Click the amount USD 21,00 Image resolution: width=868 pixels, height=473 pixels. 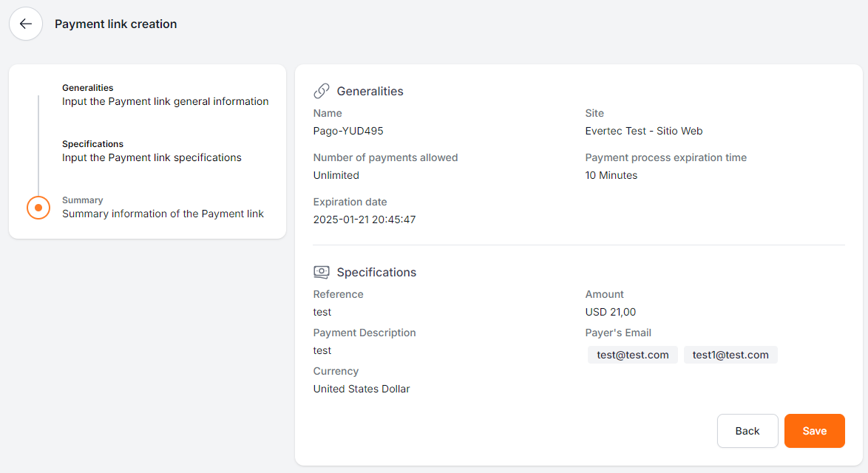611,312
